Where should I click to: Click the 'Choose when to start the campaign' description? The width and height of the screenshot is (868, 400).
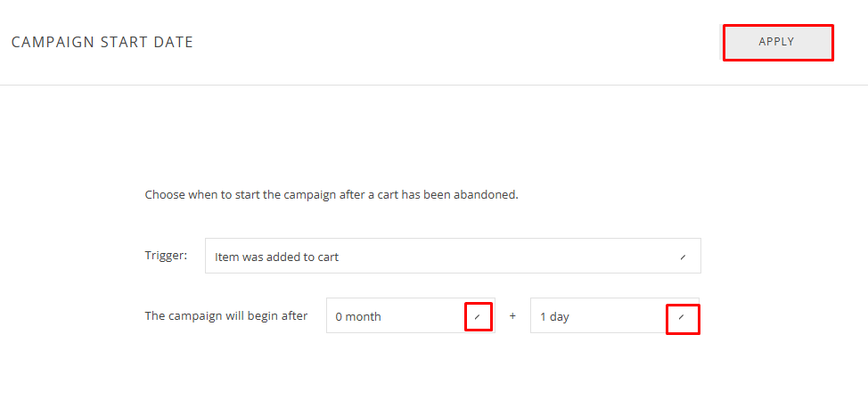click(x=332, y=194)
